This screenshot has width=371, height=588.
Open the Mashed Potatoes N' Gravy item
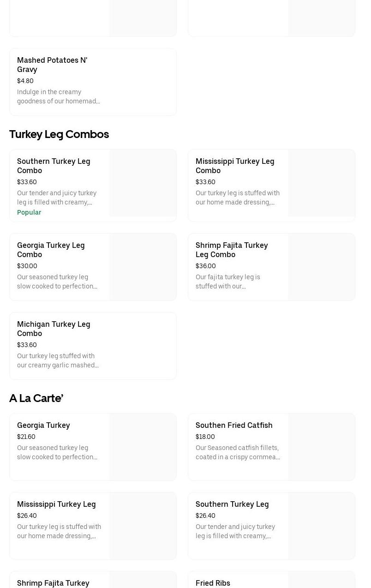(52, 65)
